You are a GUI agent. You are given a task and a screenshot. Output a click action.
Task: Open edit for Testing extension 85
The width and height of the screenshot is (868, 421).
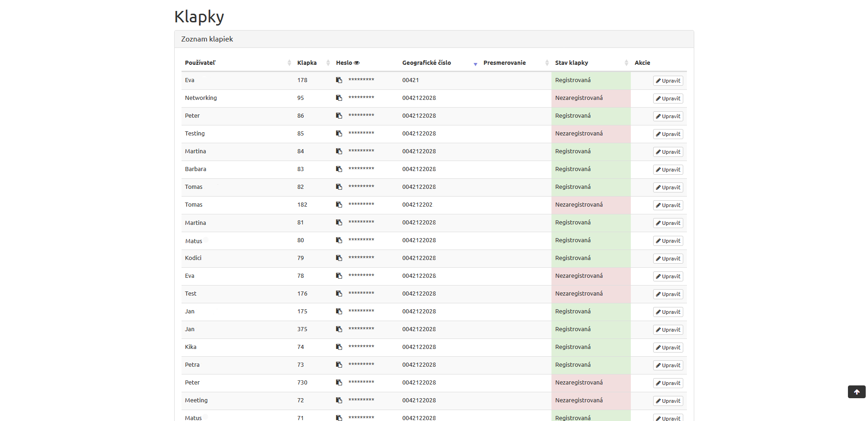[x=668, y=134]
